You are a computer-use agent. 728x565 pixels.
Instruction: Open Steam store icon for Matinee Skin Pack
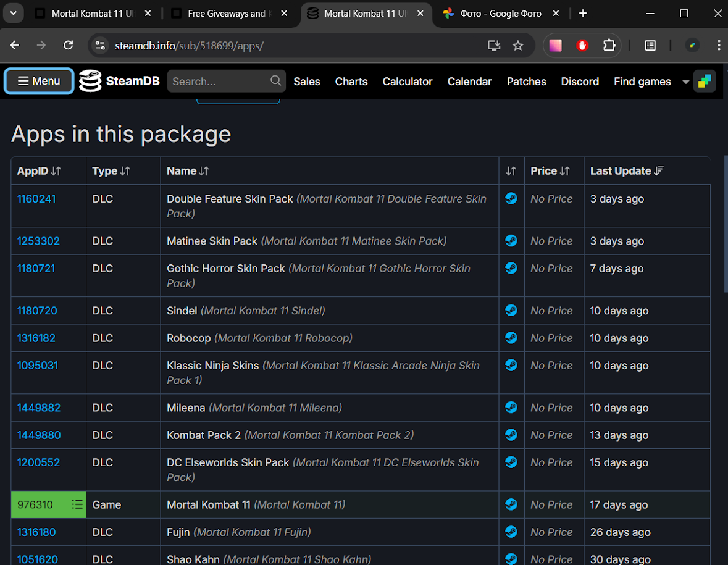tap(511, 240)
